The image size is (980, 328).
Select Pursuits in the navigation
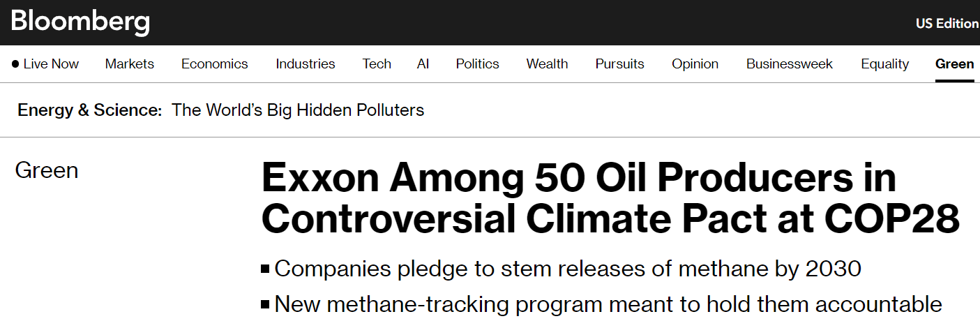(x=619, y=64)
